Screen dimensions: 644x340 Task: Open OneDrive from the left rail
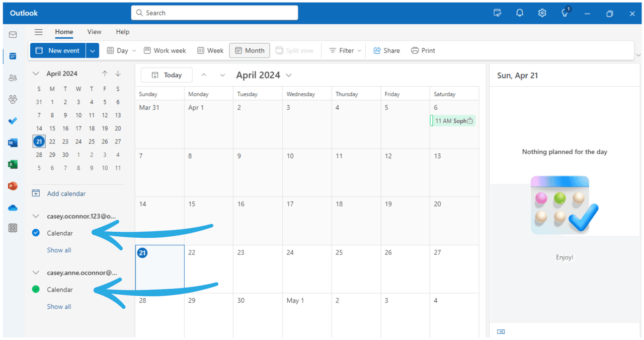click(x=13, y=207)
